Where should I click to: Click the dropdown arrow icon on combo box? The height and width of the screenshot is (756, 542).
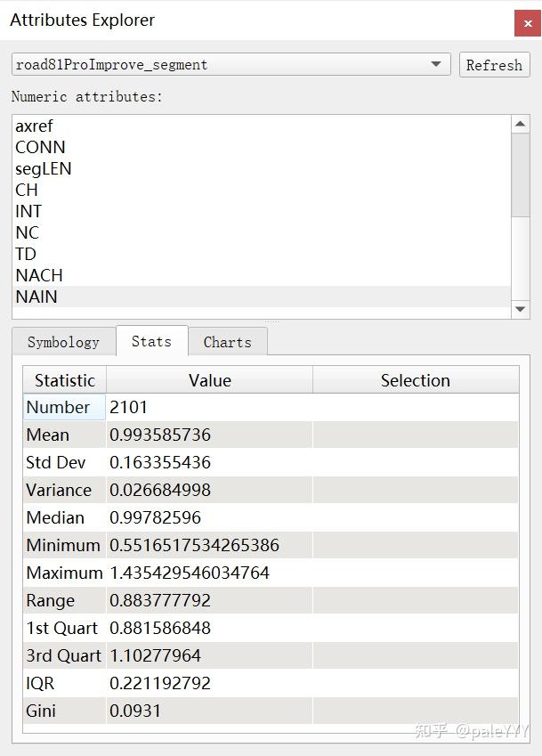(435, 64)
